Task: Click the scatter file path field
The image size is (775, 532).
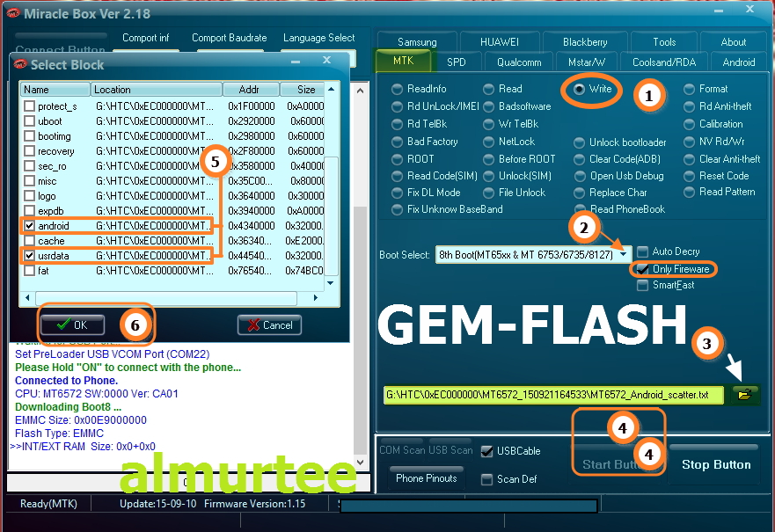Action: [x=553, y=395]
